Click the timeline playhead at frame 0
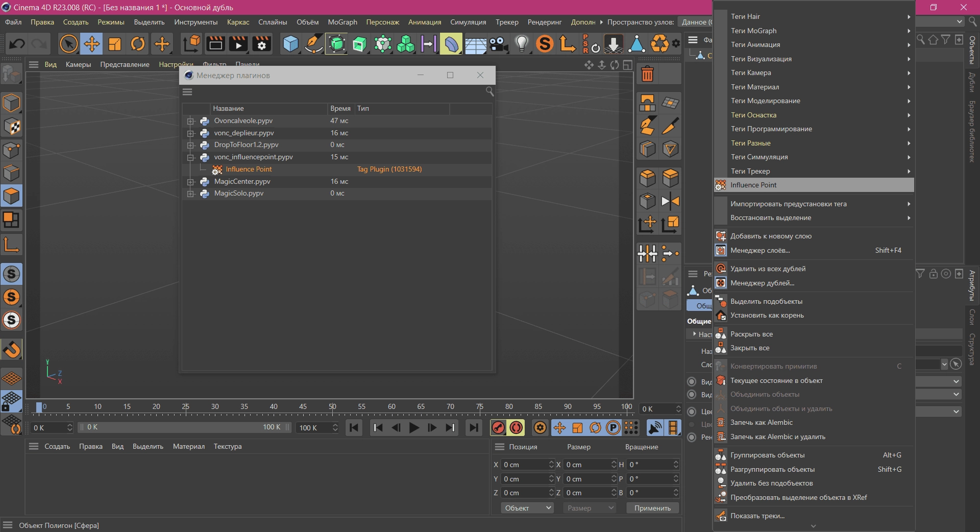 point(39,407)
